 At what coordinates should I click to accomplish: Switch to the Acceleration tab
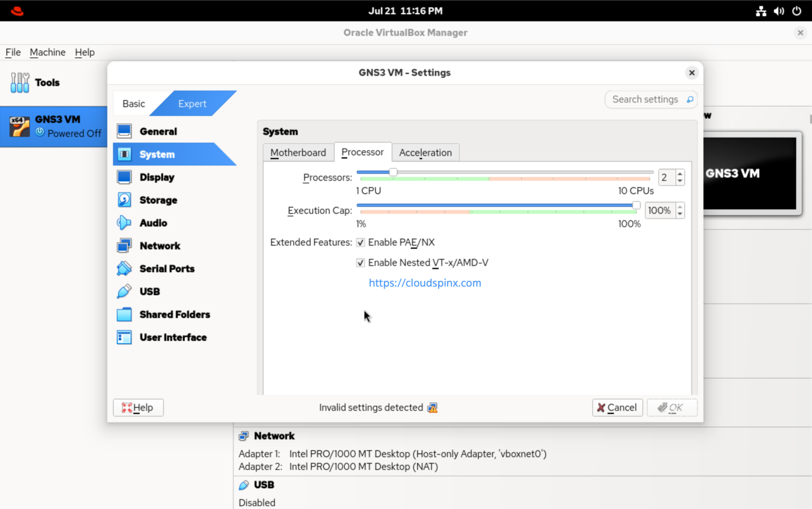426,152
